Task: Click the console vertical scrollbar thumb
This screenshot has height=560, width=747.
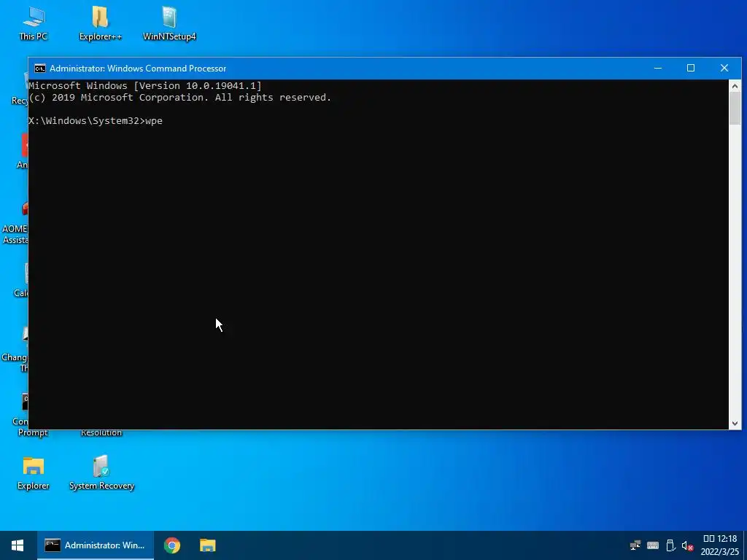Action: 735,109
